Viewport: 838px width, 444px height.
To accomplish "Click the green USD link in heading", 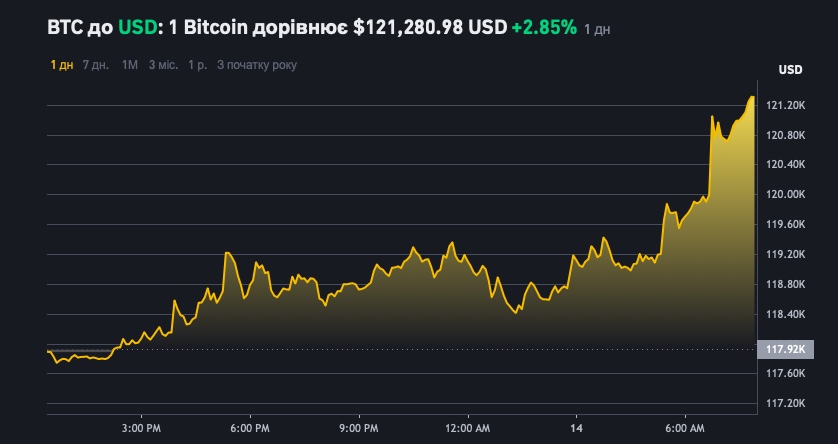I will pos(135,28).
